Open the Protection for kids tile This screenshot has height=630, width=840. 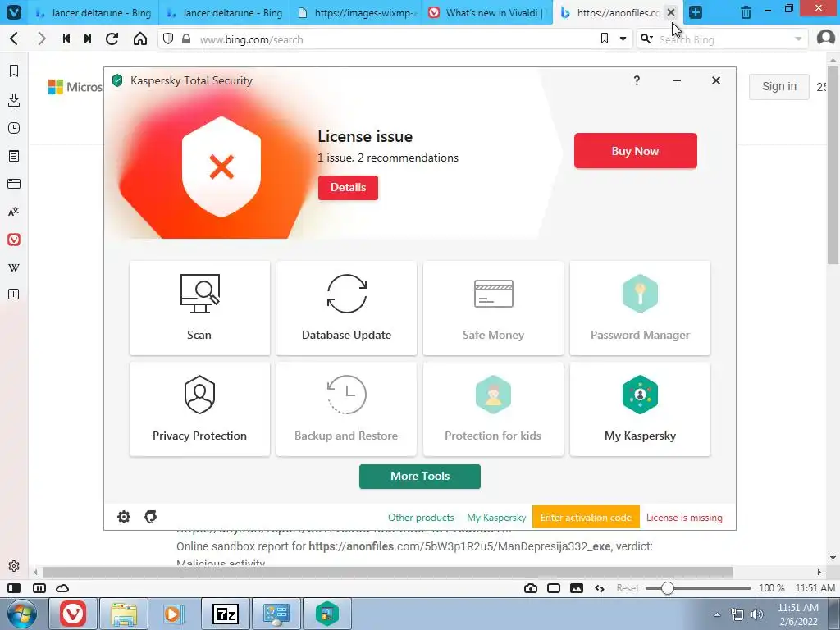tap(493, 409)
